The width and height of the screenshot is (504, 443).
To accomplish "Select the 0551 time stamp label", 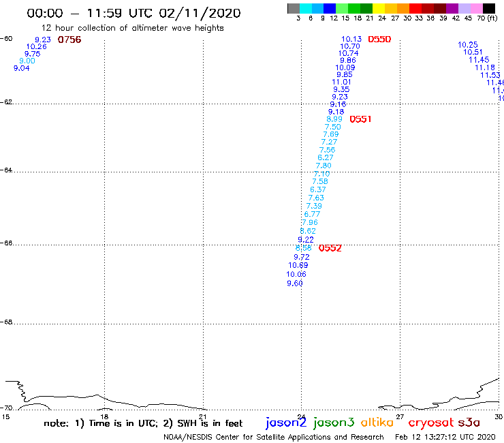I will coord(360,119).
